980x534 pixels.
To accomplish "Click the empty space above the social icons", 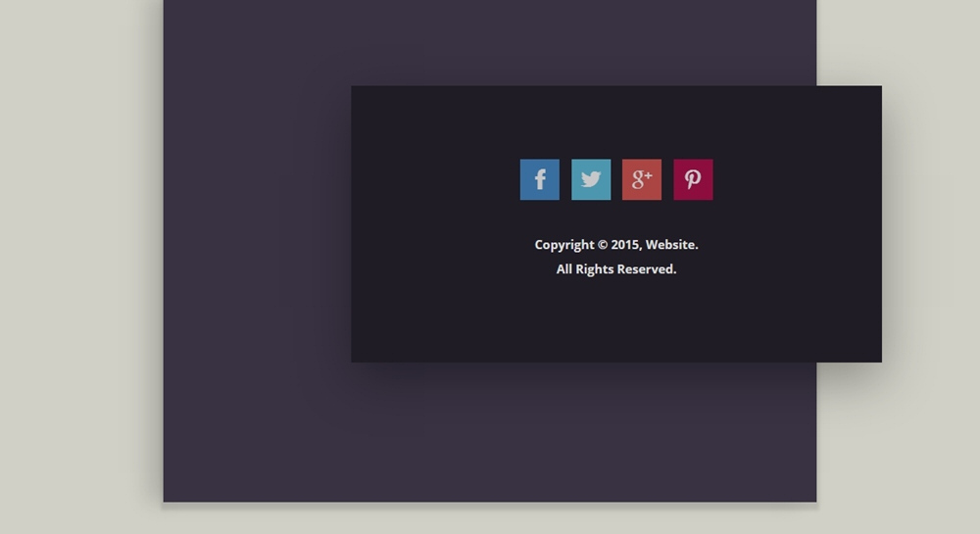I will (x=616, y=122).
